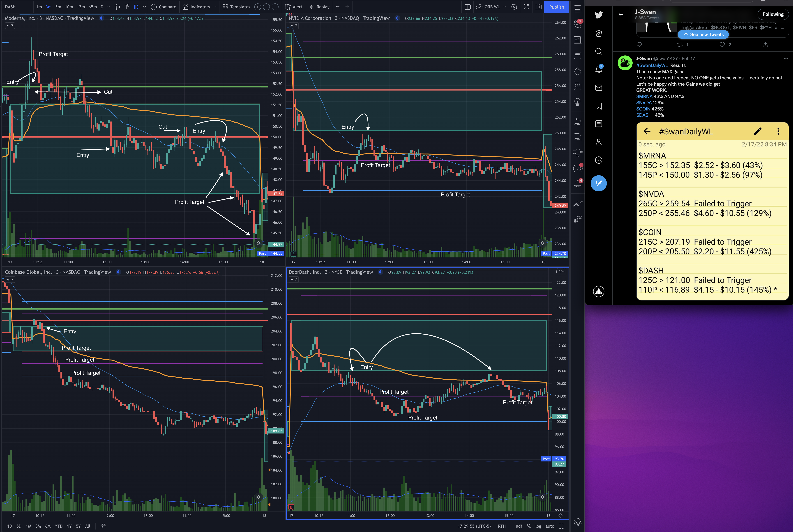Open Twitter Explore search icon
This screenshot has height=532, width=793.
click(x=599, y=51)
